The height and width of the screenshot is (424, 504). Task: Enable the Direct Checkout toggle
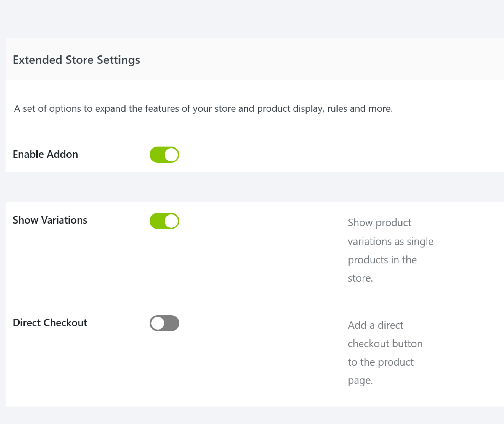point(164,323)
